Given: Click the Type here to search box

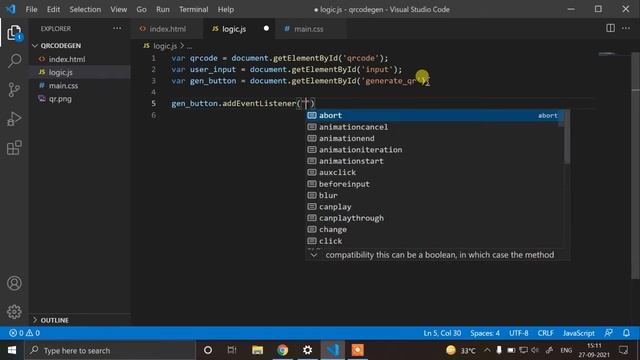Looking at the screenshot, I should click(110, 350).
